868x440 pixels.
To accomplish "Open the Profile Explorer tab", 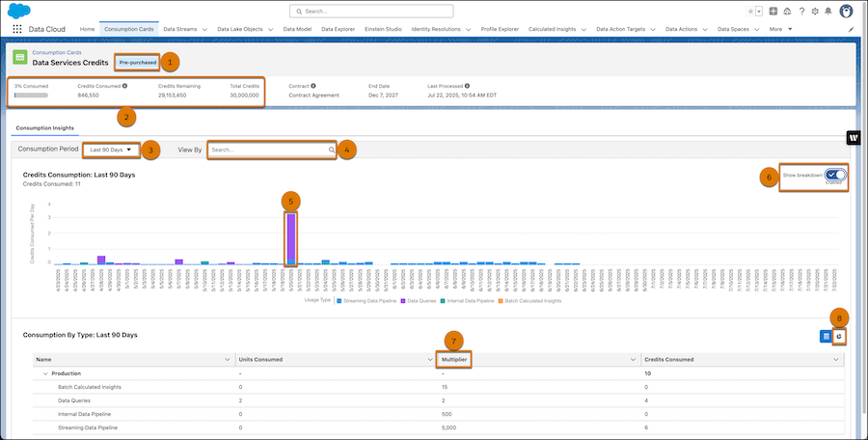I will tap(500, 29).
